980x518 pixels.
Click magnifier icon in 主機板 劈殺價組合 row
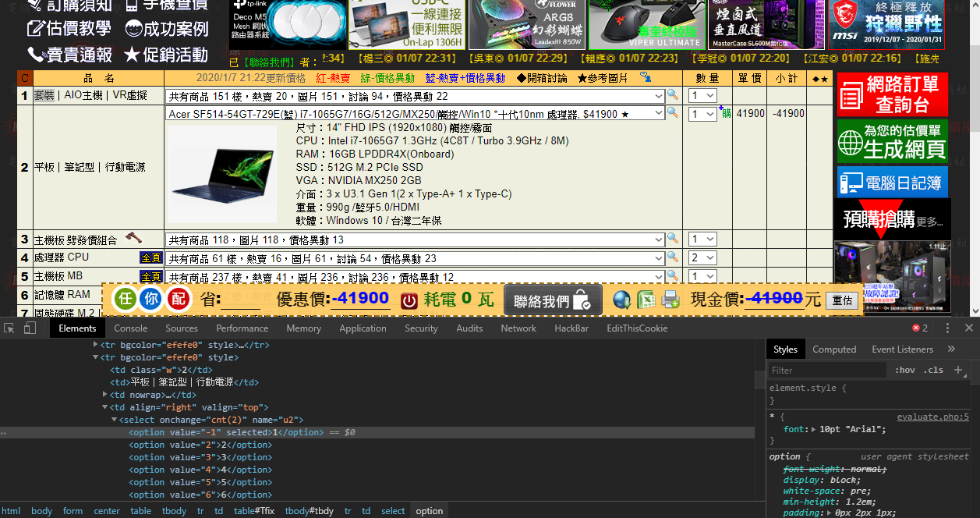coord(672,239)
